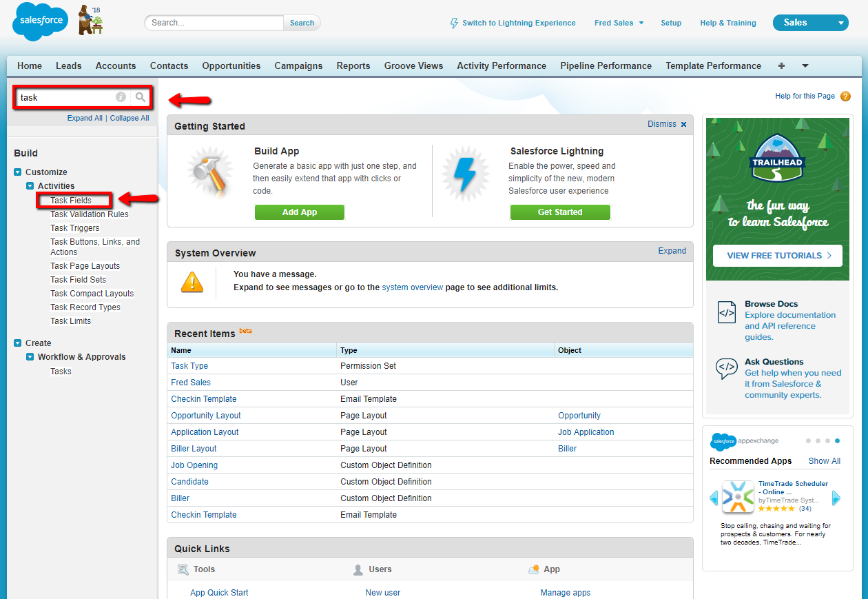Screen dimensions: 868x599
Task: Click the quick find magnifier icon
Action: coord(141,97)
